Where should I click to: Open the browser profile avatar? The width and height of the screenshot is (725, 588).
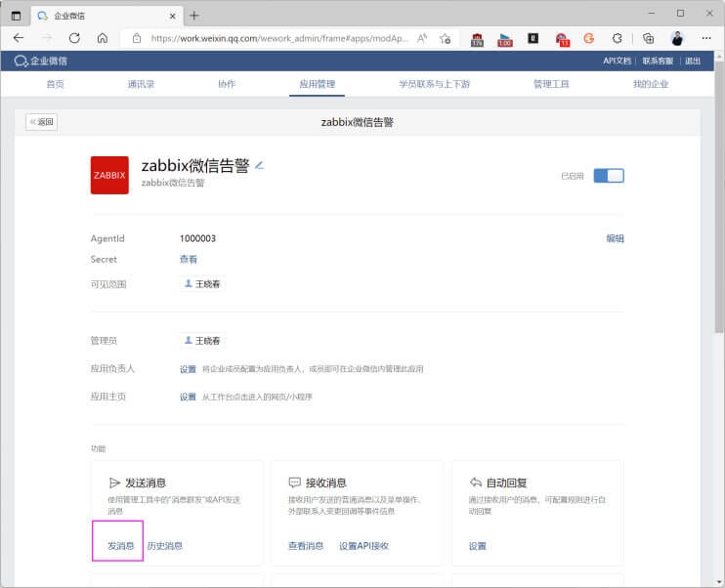[x=677, y=38]
